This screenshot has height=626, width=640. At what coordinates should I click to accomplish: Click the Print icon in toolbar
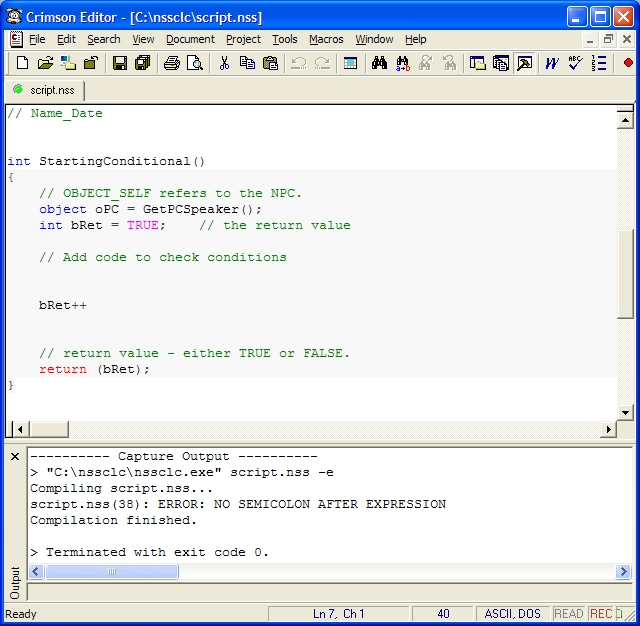point(171,63)
